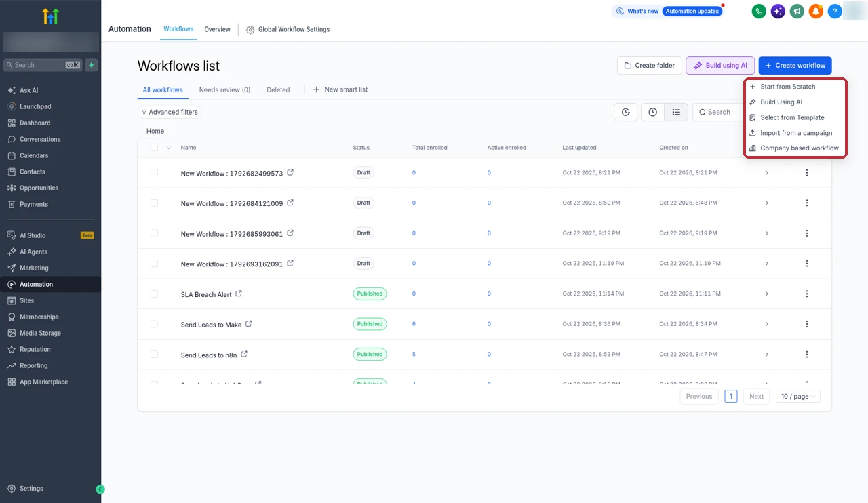This screenshot has height=503, width=868.
Task: Click the blue Create workflow button
Action: (795, 66)
